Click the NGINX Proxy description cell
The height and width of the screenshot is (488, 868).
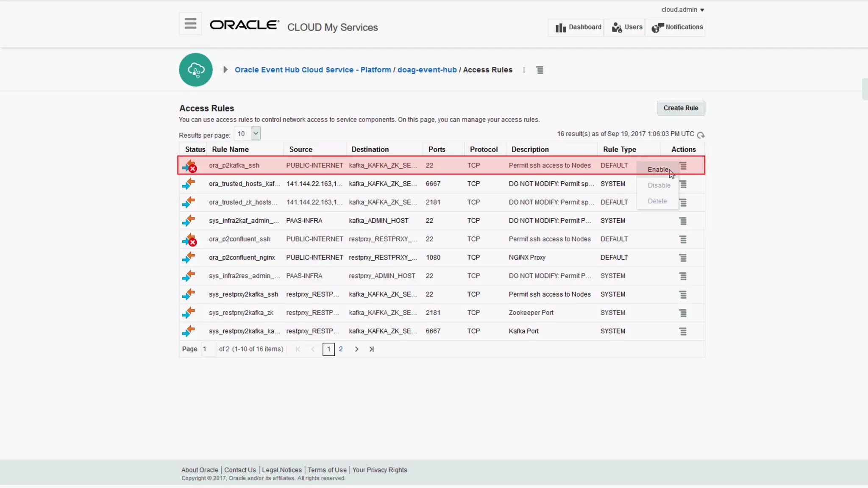click(527, 258)
